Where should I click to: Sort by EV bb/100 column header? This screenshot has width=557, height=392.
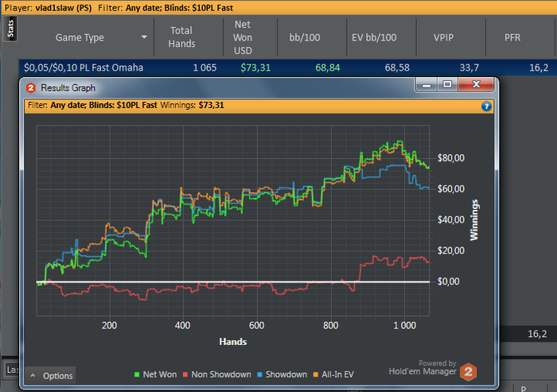(x=374, y=37)
